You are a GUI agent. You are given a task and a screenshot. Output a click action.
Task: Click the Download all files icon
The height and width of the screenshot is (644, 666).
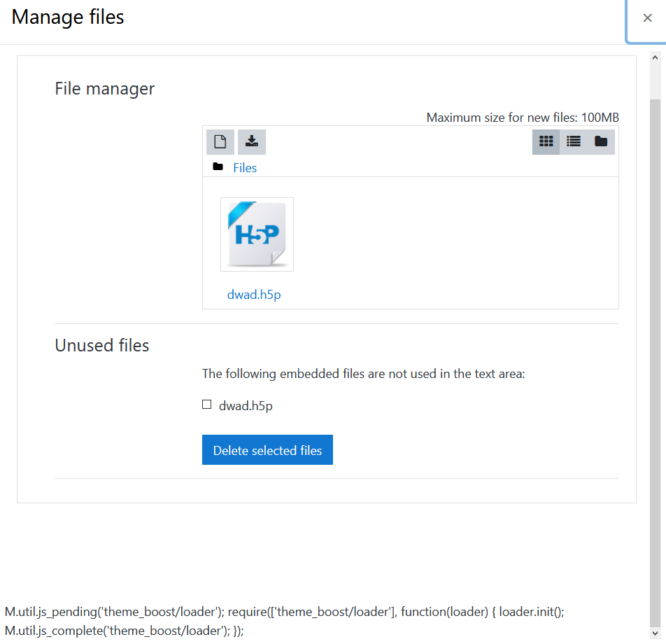click(x=252, y=142)
